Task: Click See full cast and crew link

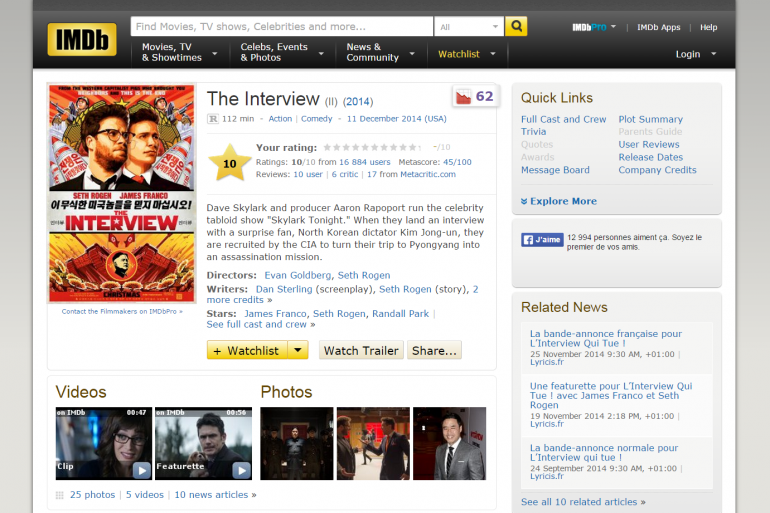Action: pyautogui.click(x=256, y=324)
